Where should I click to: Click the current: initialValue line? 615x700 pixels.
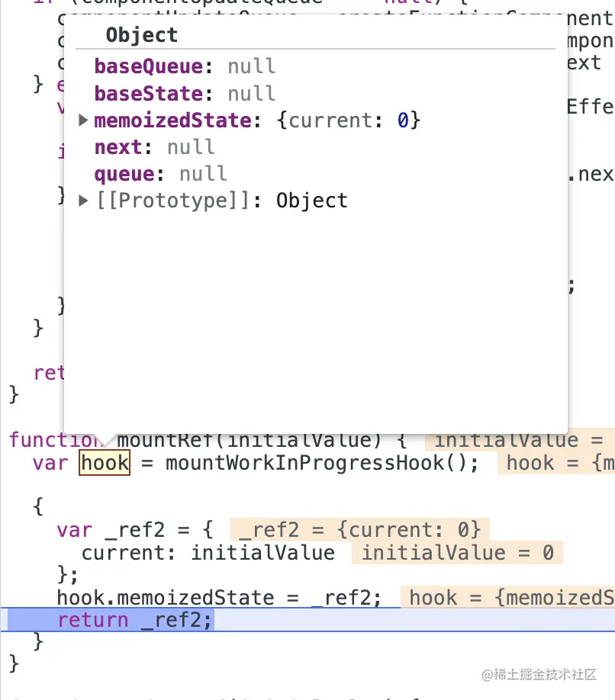point(208,553)
